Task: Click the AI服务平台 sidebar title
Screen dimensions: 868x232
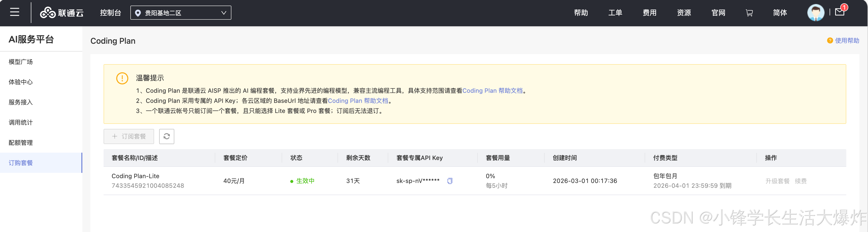Action: [x=31, y=39]
